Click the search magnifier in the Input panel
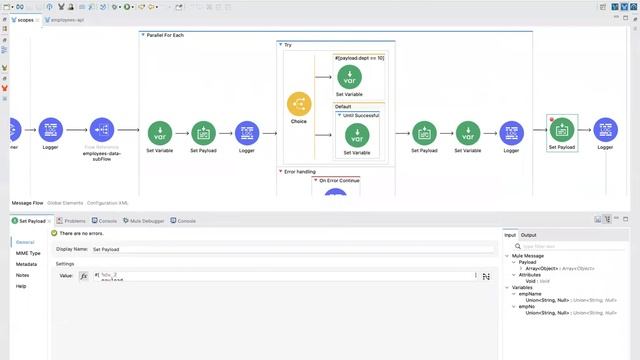The height and width of the screenshot is (360, 640). pos(518,246)
